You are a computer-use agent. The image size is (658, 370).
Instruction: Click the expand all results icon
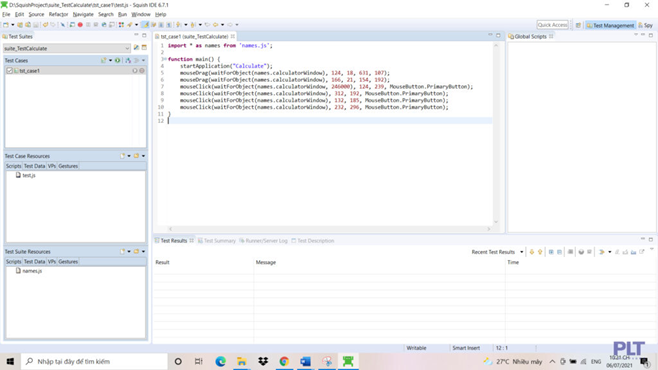[551, 252]
